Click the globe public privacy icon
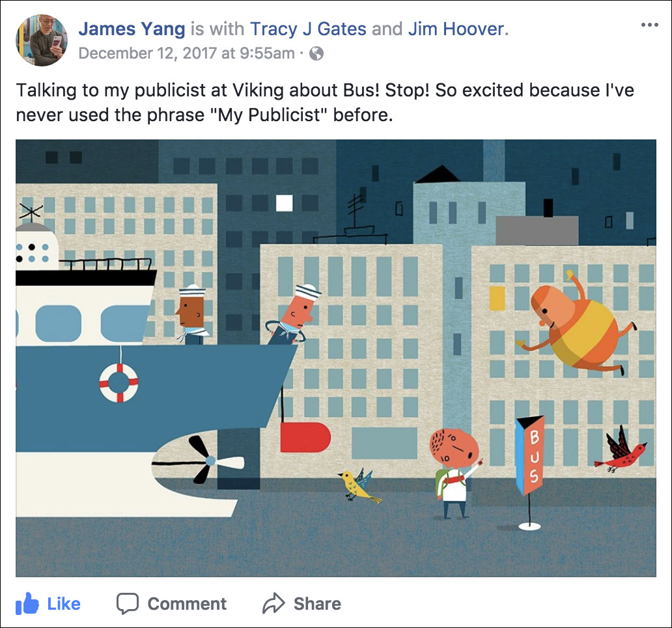 (316, 53)
